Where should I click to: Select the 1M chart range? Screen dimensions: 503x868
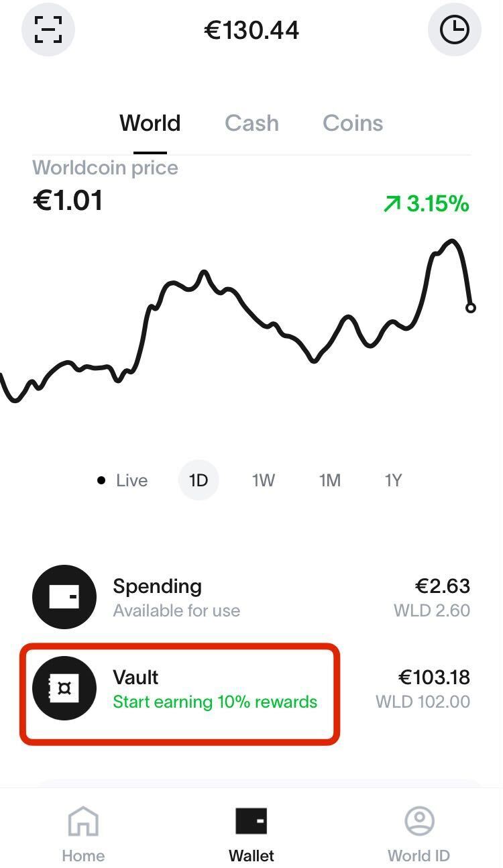[x=329, y=480]
